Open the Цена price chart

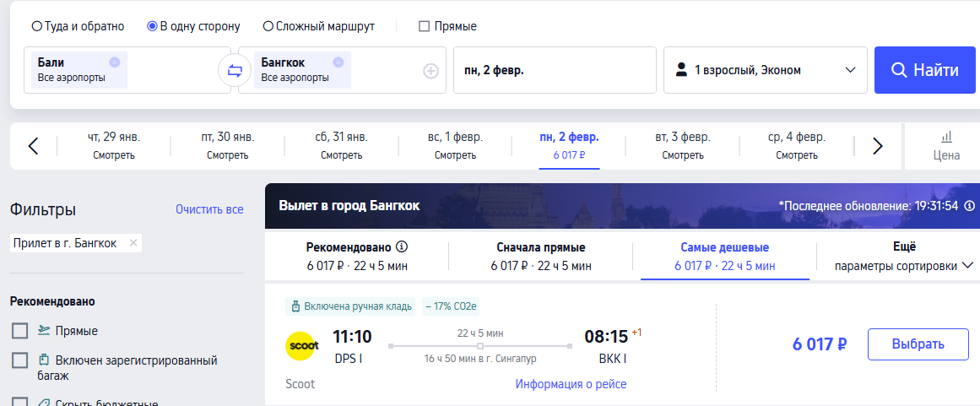(x=947, y=146)
